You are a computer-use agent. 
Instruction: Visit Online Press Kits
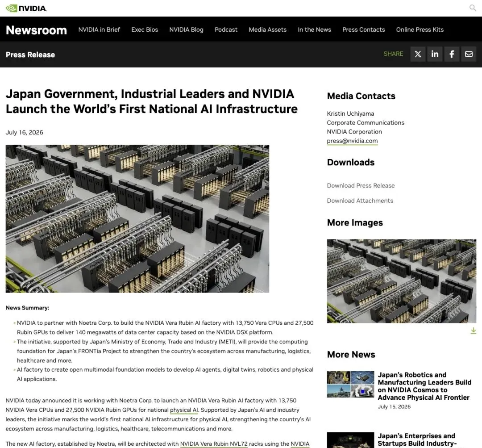(x=420, y=29)
